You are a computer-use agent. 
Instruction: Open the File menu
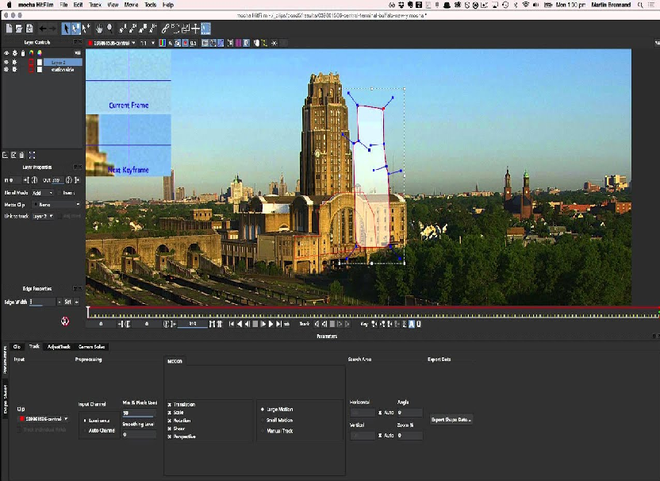click(64, 5)
